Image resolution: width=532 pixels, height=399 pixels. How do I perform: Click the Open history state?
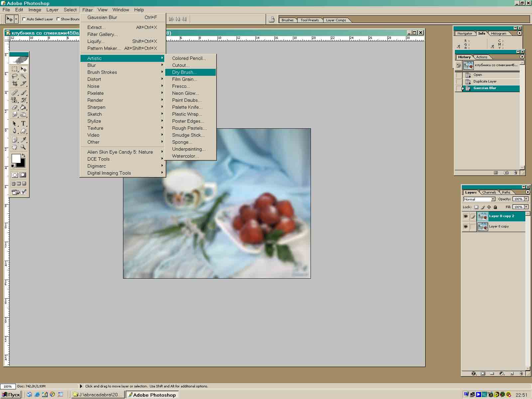pyautogui.click(x=477, y=75)
